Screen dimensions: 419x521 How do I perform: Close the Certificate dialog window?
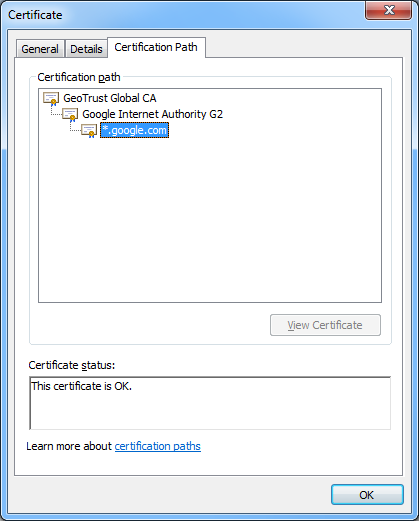pos(388,10)
